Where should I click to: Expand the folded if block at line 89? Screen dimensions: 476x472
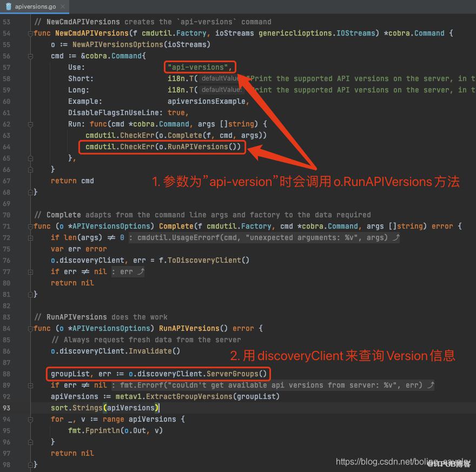coord(30,385)
